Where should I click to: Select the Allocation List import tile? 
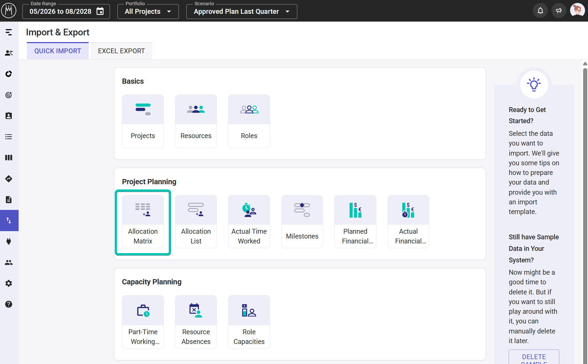[196, 222]
